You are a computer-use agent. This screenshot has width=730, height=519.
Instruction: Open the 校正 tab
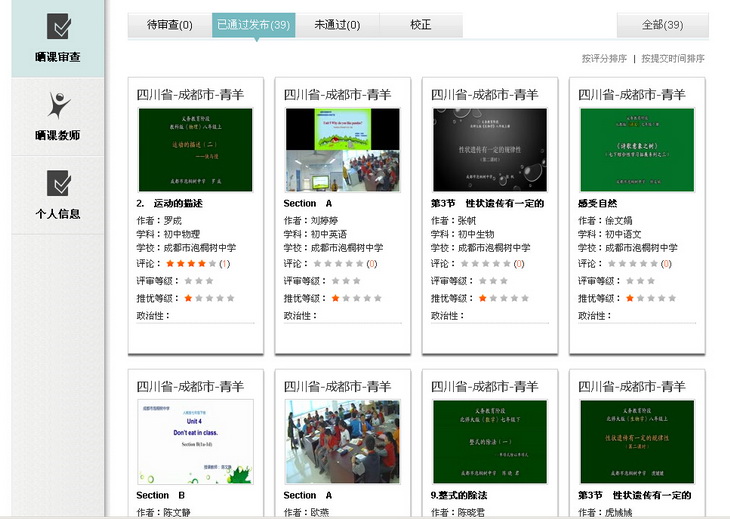[x=420, y=25]
